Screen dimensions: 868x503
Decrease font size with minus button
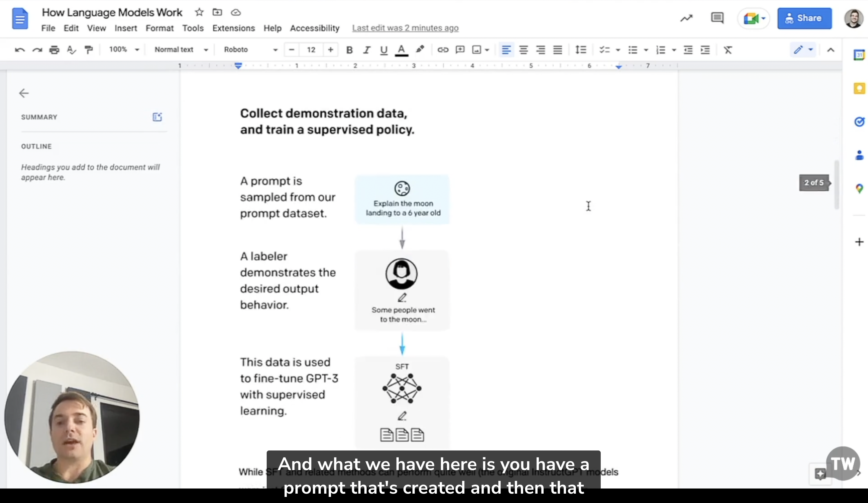291,50
